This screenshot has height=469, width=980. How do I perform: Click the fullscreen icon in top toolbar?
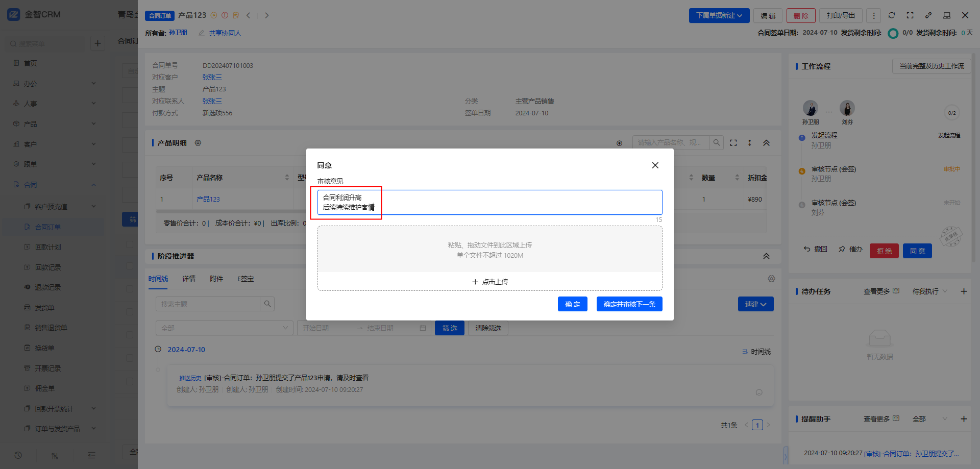(x=910, y=15)
